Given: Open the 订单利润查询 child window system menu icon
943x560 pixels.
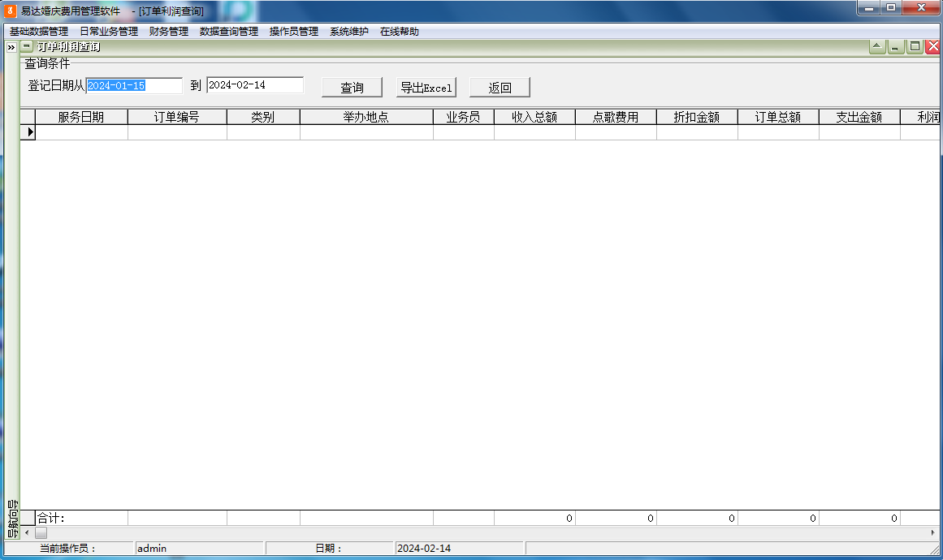Looking at the screenshot, I should 27,46.
